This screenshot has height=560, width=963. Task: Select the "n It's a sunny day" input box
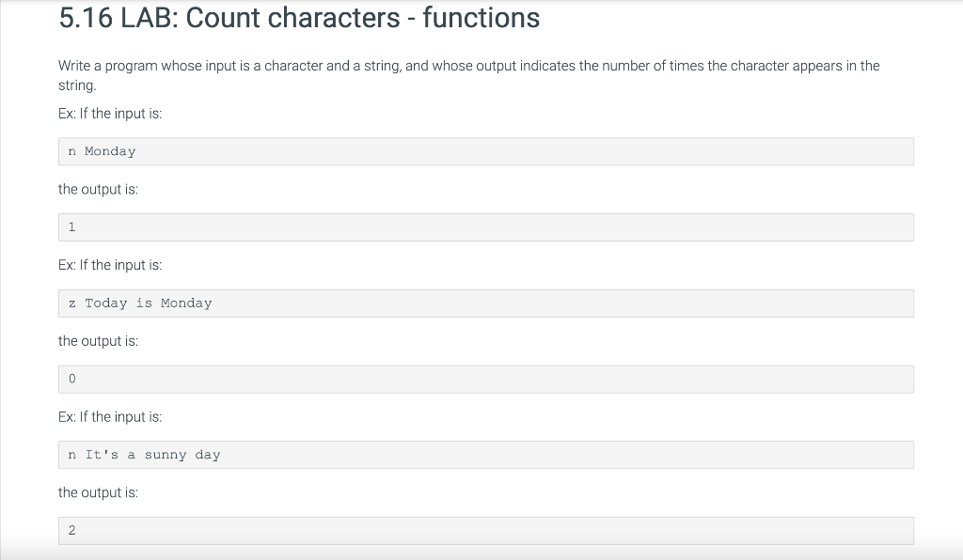[485, 455]
